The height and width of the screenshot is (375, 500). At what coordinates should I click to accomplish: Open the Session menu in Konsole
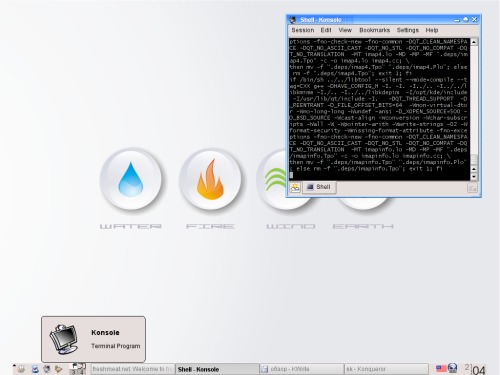[x=303, y=30]
